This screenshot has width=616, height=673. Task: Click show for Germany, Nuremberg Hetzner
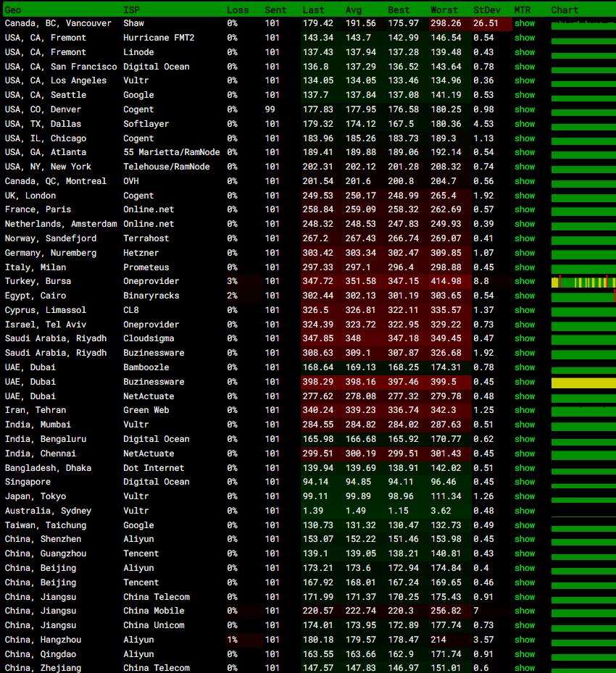[x=525, y=253]
